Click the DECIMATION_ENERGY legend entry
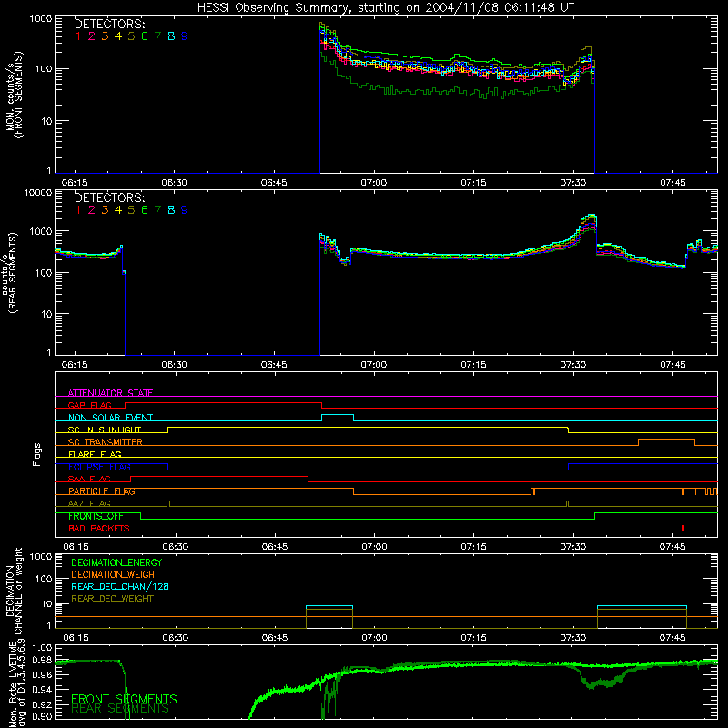This screenshot has width=728, height=728. 116,562
